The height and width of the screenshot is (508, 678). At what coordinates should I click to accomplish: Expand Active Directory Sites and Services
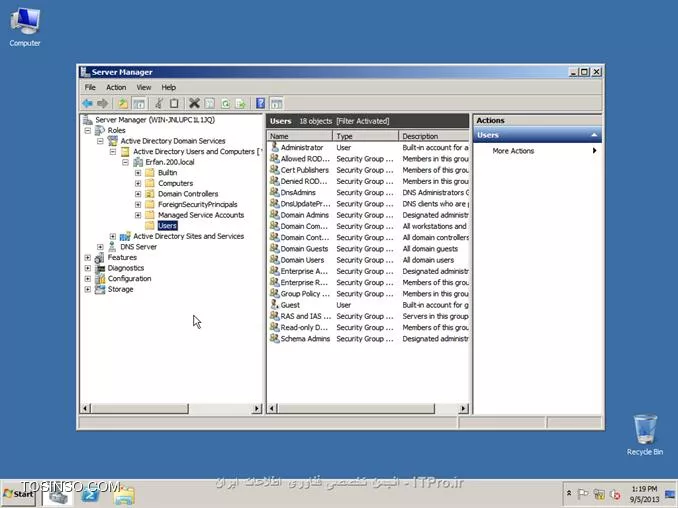click(113, 236)
